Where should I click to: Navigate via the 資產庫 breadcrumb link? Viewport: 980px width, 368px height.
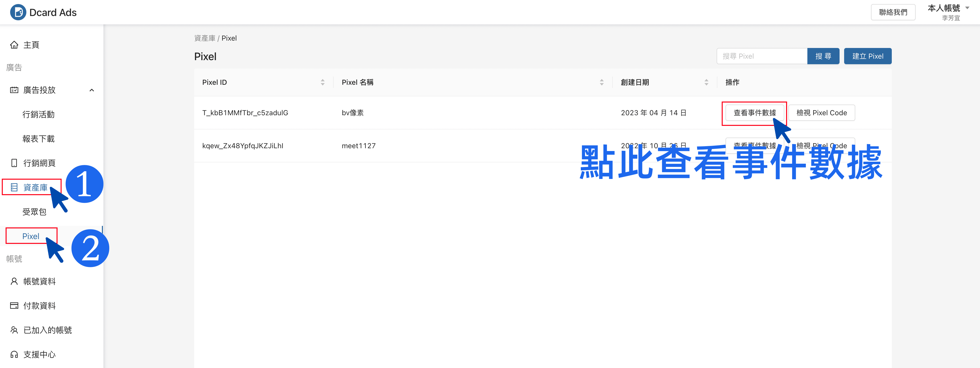[204, 38]
